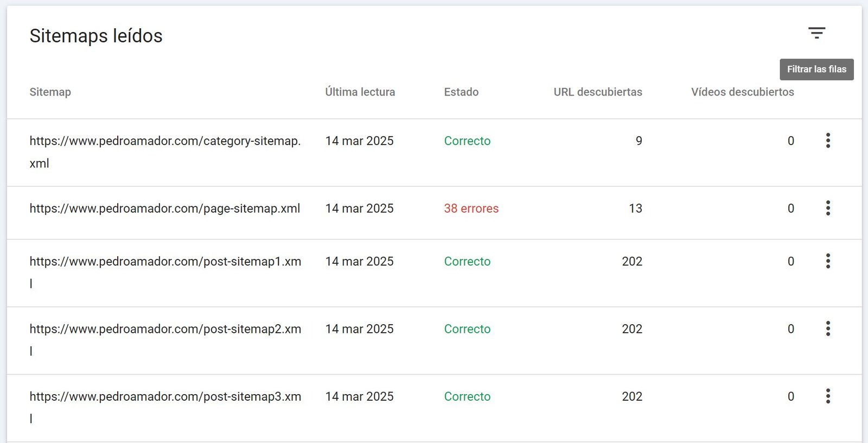The image size is (868, 443).
Task: Open more options for page-sitemap.xml row
Action: pyautogui.click(x=828, y=208)
